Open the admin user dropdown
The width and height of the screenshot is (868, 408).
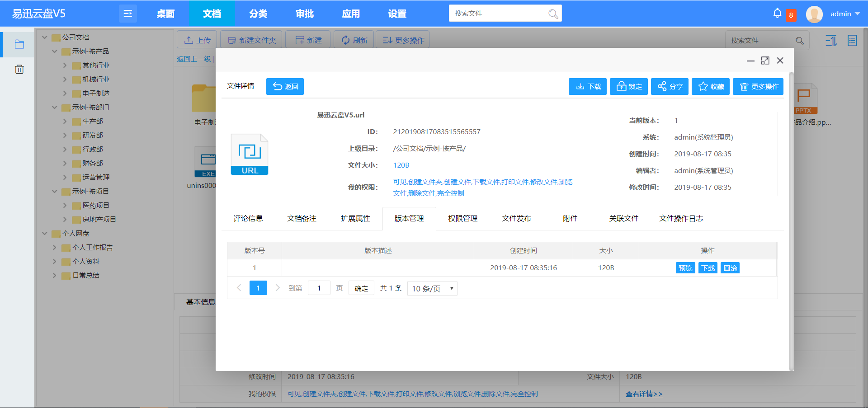click(845, 14)
